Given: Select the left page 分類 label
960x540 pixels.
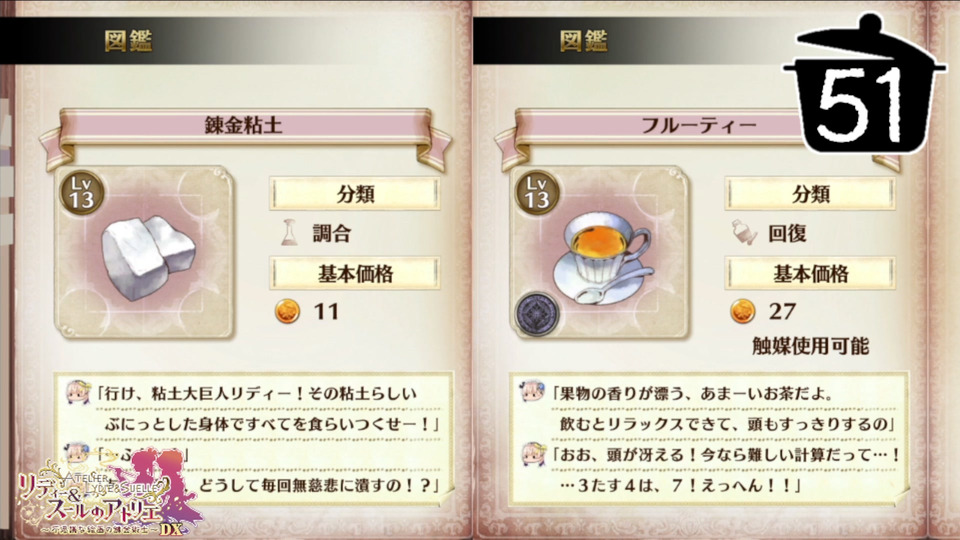Looking at the screenshot, I should 355,194.
